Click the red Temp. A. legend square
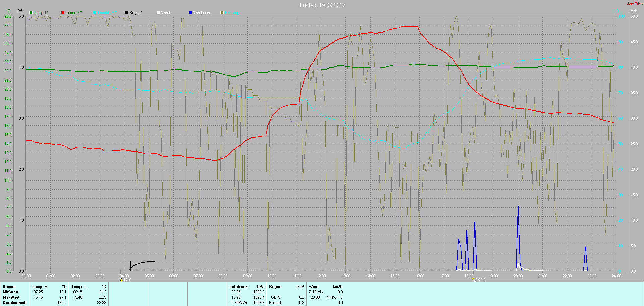The width and height of the screenshot is (644, 306). tap(63, 13)
